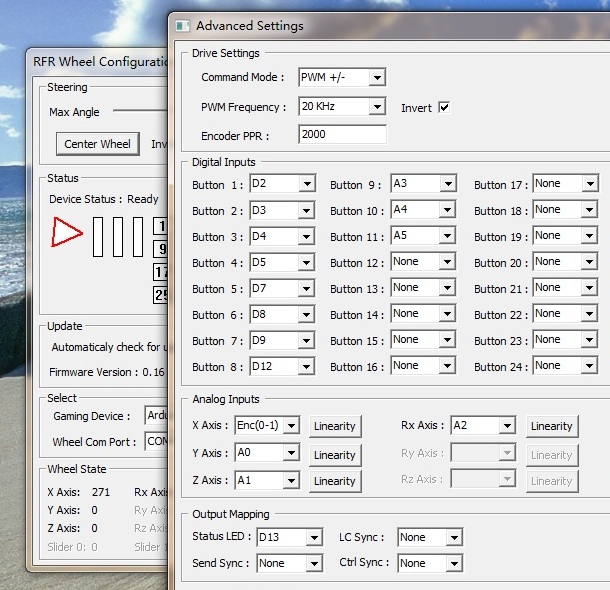The height and width of the screenshot is (590, 610).
Task: Click the red triangle status indicator
Action: pos(66,233)
